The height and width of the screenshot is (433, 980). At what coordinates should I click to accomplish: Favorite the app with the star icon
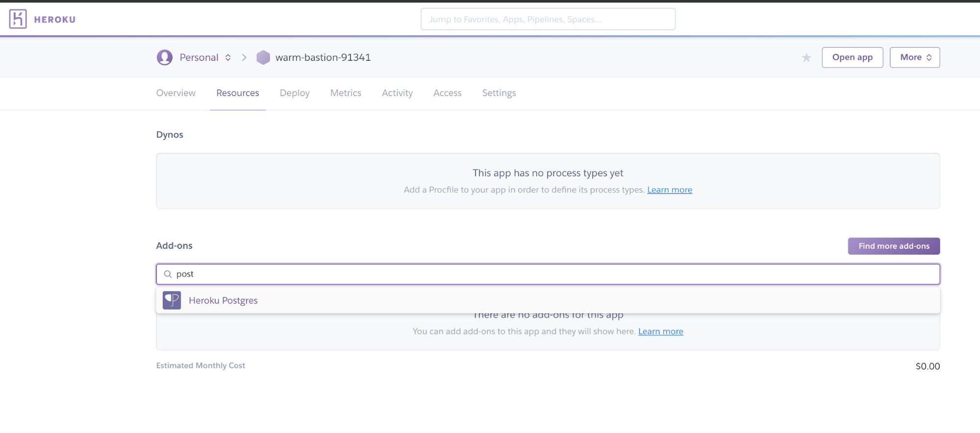click(806, 58)
